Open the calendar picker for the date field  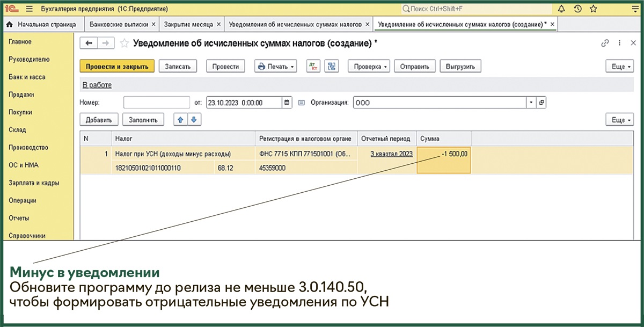pos(287,103)
